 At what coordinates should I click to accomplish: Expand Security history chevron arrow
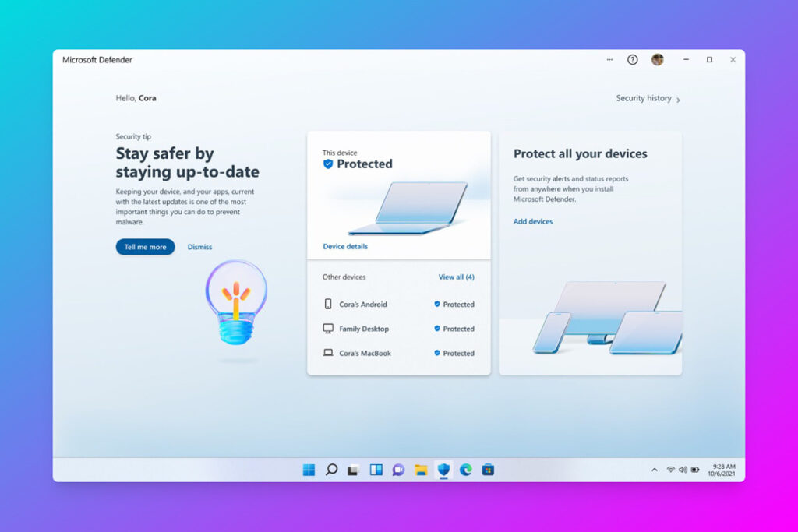click(x=679, y=100)
